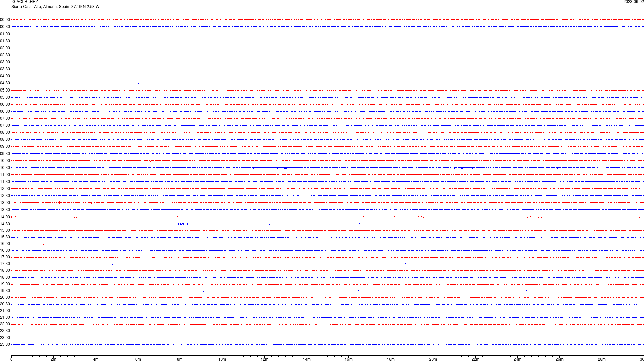Select the 05:00 time row label
Viewport: 644px width, 362px height.
pos(5,90)
